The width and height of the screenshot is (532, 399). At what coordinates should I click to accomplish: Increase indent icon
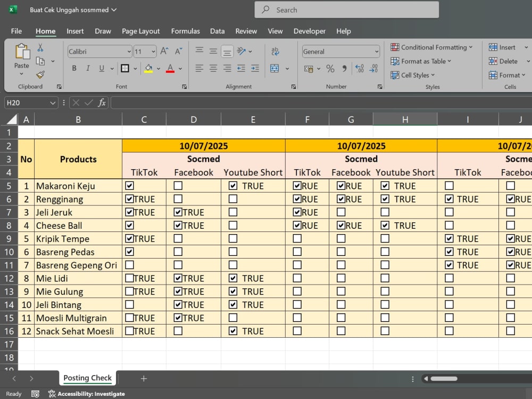click(x=255, y=68)
